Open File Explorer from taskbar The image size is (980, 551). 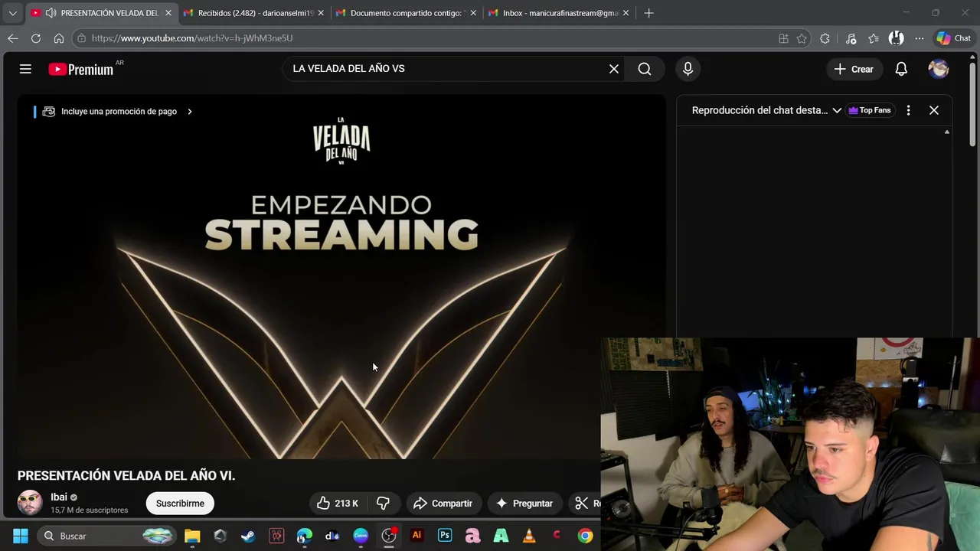(192, 536)
